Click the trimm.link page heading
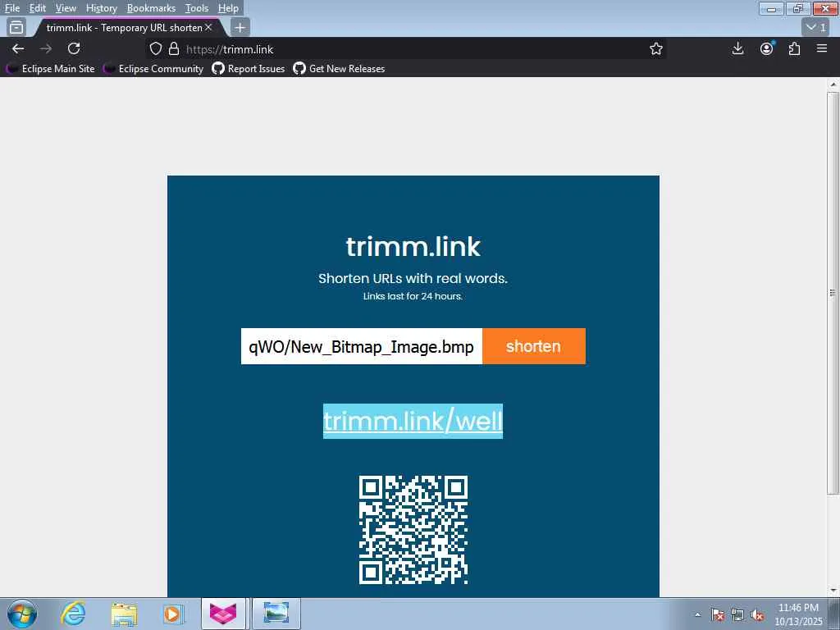The width and height of the screenshot is (840, 630). pos(413,246)
